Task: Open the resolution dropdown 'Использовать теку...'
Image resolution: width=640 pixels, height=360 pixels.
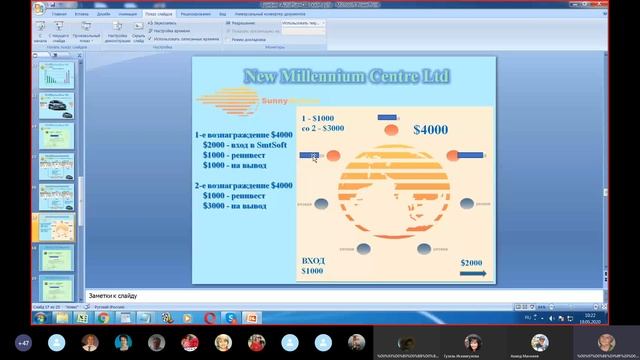Action: point(303,23)
